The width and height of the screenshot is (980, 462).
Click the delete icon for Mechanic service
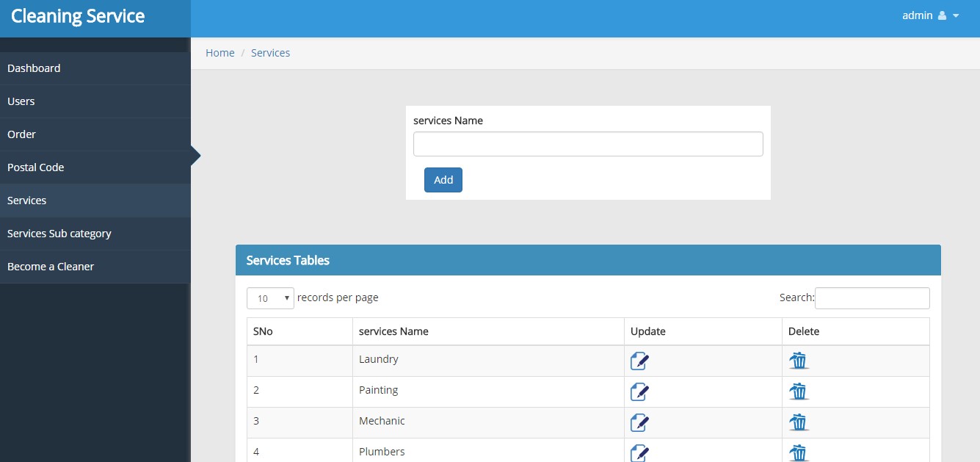click(x=798, y=422)
